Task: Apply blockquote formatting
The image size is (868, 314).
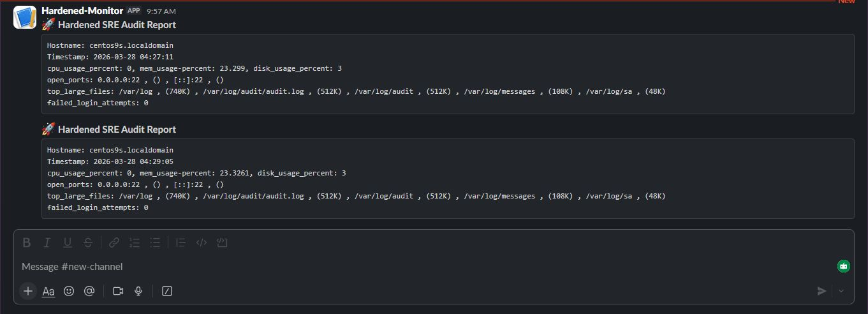Action: pyautogui.click(x=180, y=243)
